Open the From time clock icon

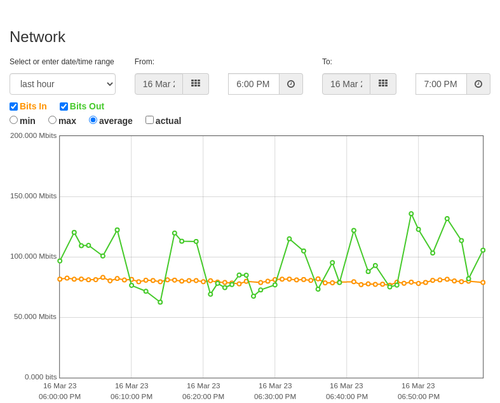pos(291,84)
